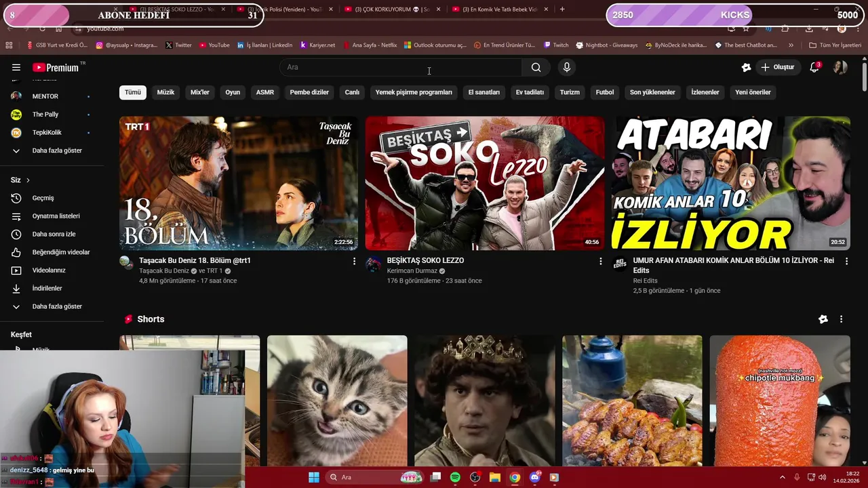
Task: Switch to ÇOK KORKUYORUM browser tab
Action: click(391, 9)
